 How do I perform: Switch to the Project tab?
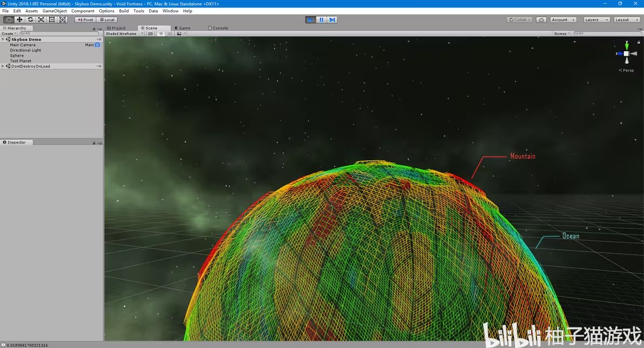(x=116, y=28)
